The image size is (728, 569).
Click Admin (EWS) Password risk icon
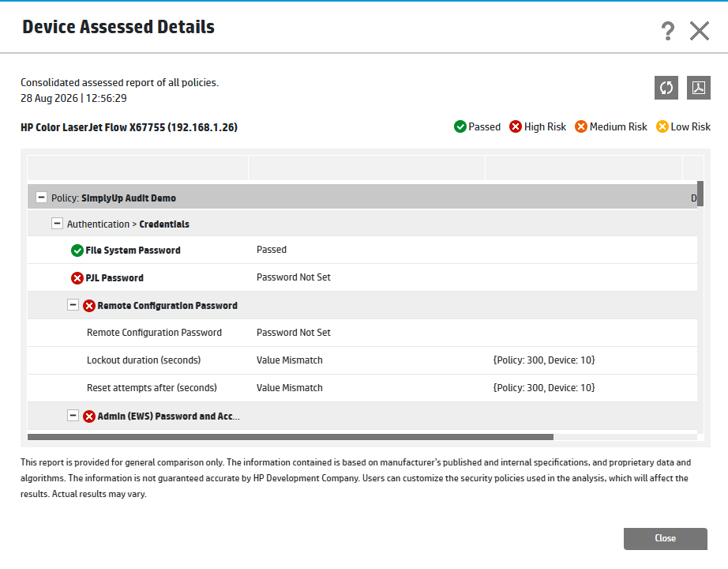point(89,416)
